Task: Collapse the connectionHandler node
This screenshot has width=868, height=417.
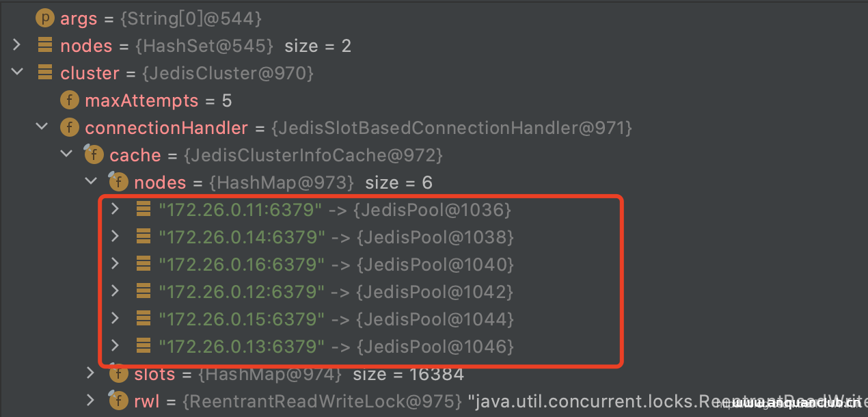Action: point(41,127)
